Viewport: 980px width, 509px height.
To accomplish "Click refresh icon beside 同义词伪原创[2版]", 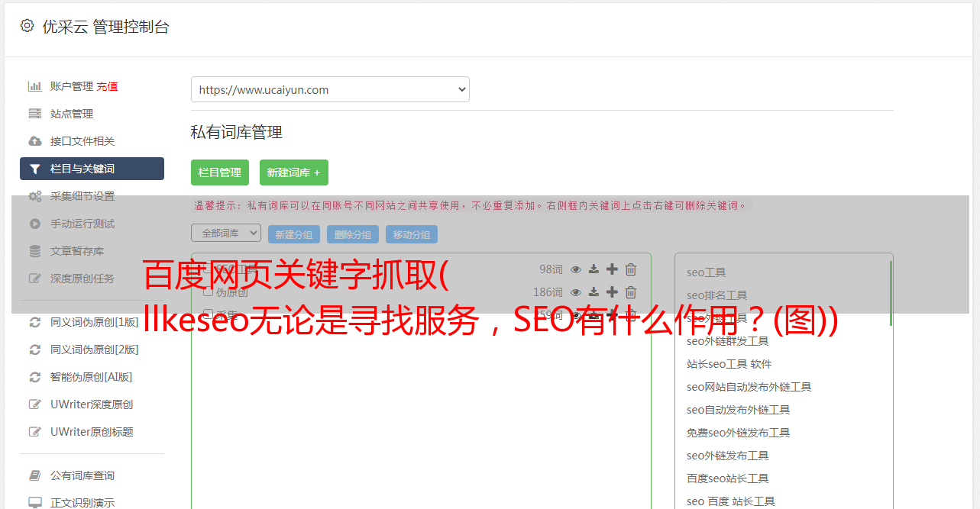I will 35,350.
